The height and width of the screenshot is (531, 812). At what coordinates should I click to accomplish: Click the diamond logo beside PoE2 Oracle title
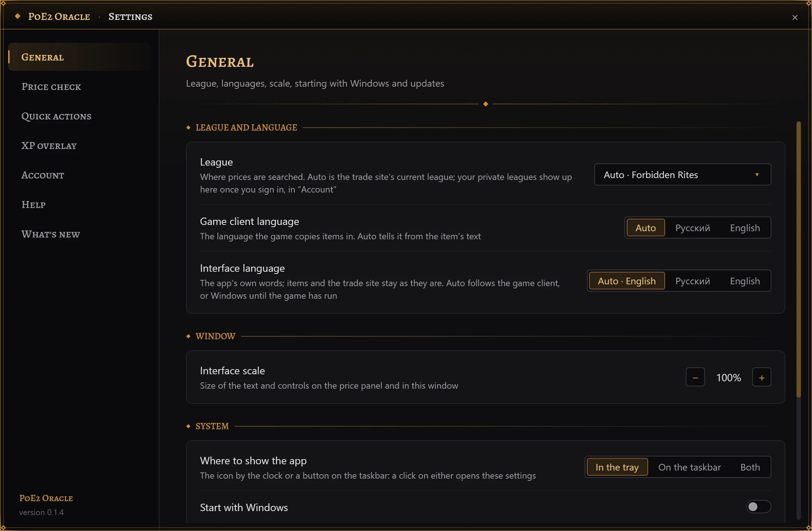click(x=17, y=16)
